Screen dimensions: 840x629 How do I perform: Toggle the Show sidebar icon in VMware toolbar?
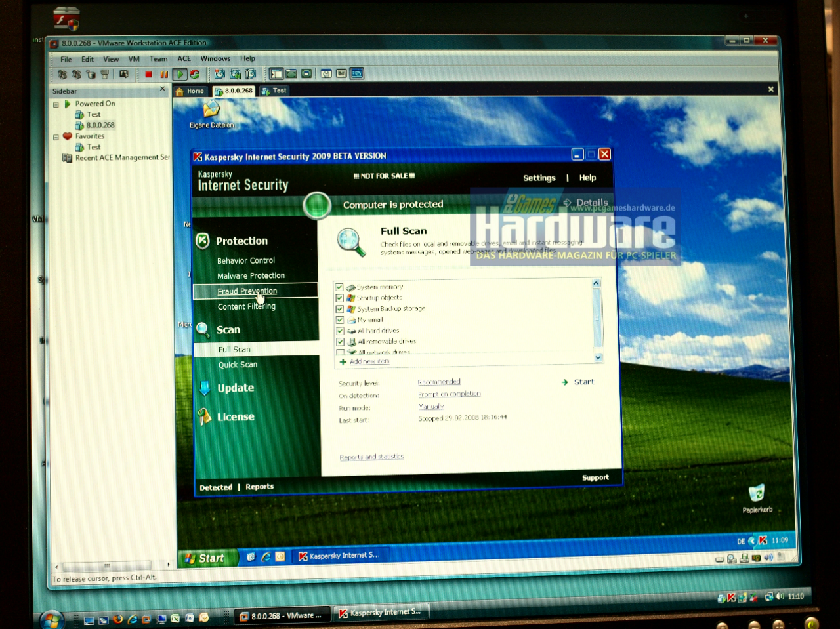tap(276, 74)
